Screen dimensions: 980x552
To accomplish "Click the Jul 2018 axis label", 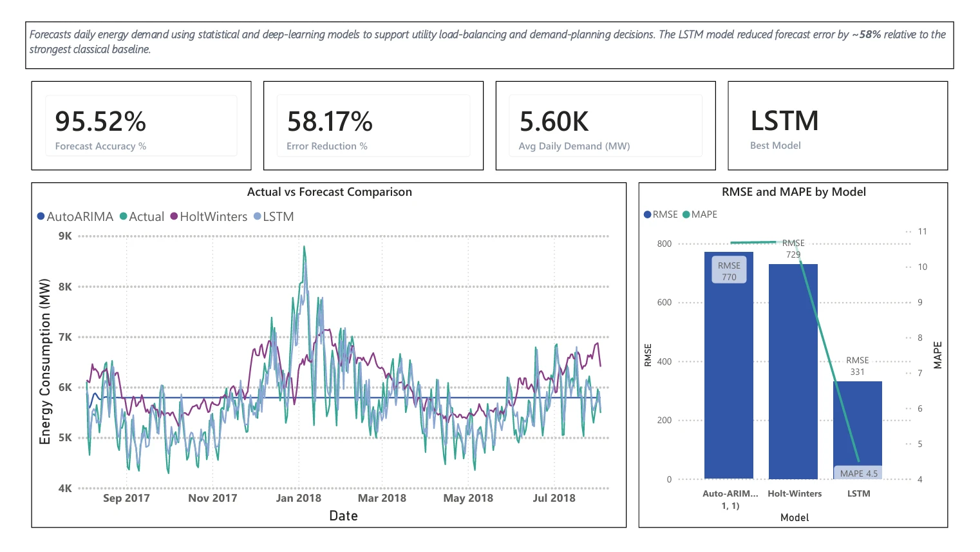I will coord(554,498).
